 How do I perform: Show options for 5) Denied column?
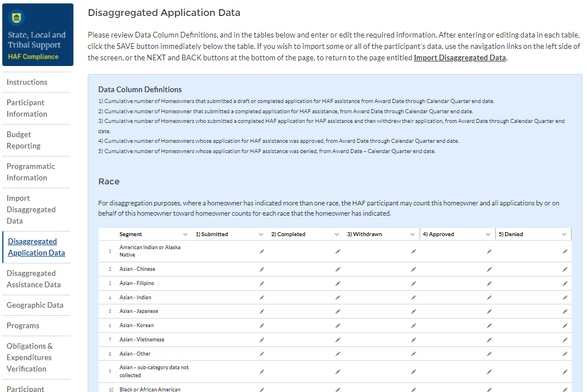point(564,234)
